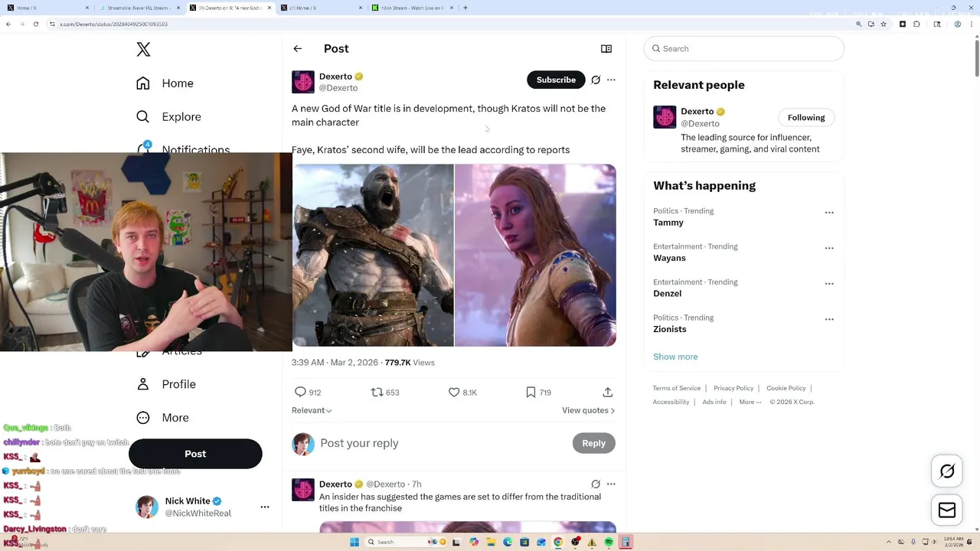Expand More footer options
The height and width of the screenshot is (551, 980).
750,402
